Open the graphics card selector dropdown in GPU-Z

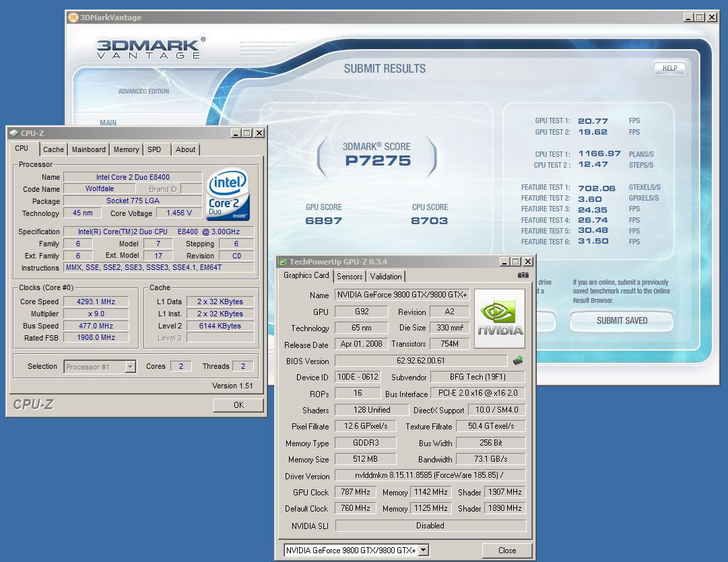point(423,551)
